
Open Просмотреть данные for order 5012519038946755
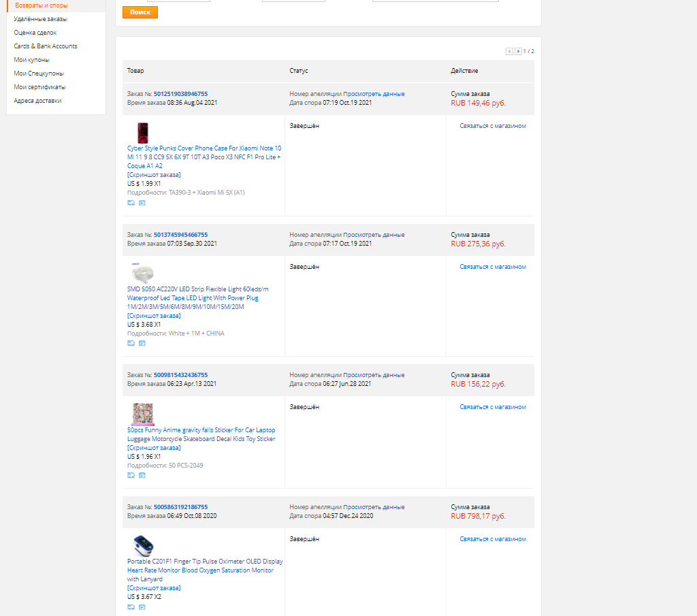(x=374, y=94)
